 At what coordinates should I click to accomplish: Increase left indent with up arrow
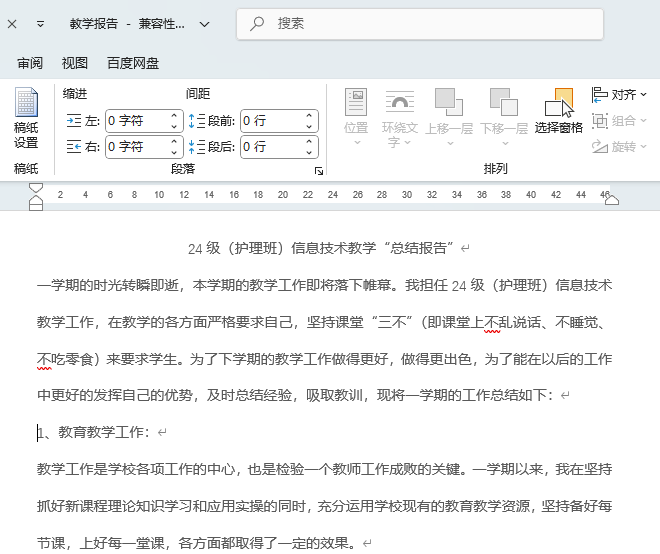click(x=174, y=116)
